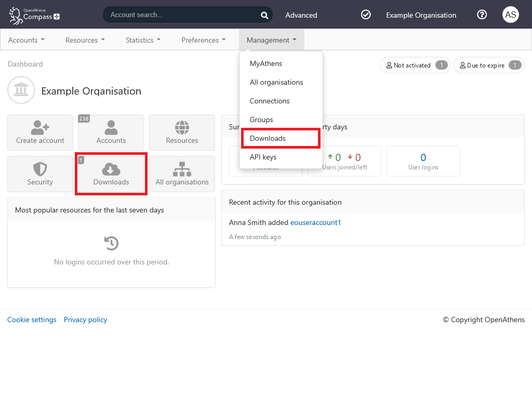Open the Privacy policy page
Viewport: 532px width, 399px height.
(85, 320)
